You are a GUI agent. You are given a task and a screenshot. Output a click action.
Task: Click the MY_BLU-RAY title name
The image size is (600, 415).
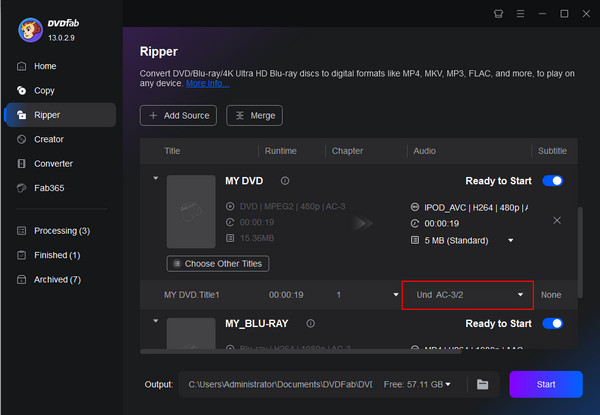click(256, 324)
